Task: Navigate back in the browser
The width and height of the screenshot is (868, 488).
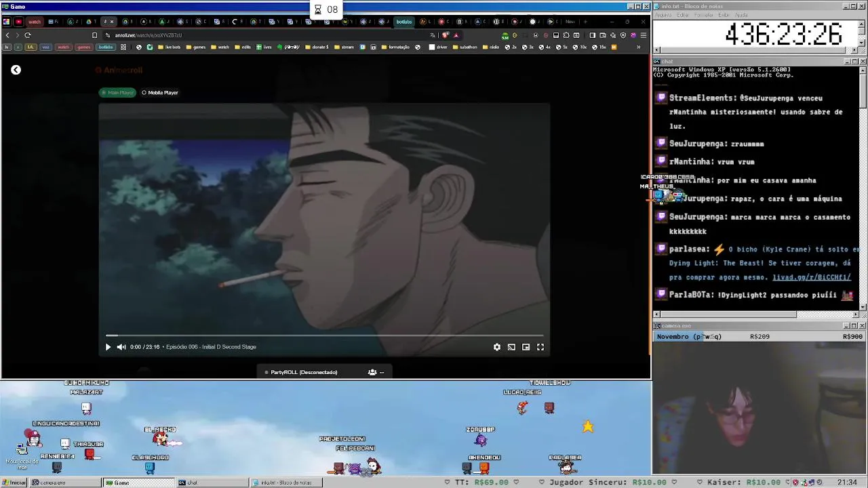Action: (7, 35)
